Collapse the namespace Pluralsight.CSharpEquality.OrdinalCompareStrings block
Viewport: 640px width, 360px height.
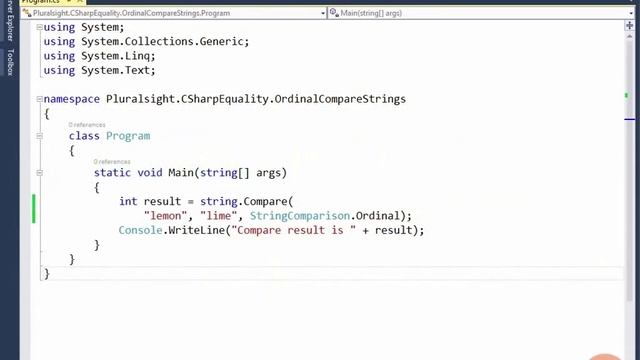39,99
